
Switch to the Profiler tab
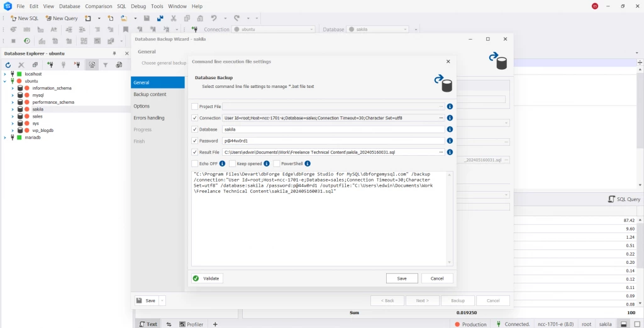tap(191, 324)
